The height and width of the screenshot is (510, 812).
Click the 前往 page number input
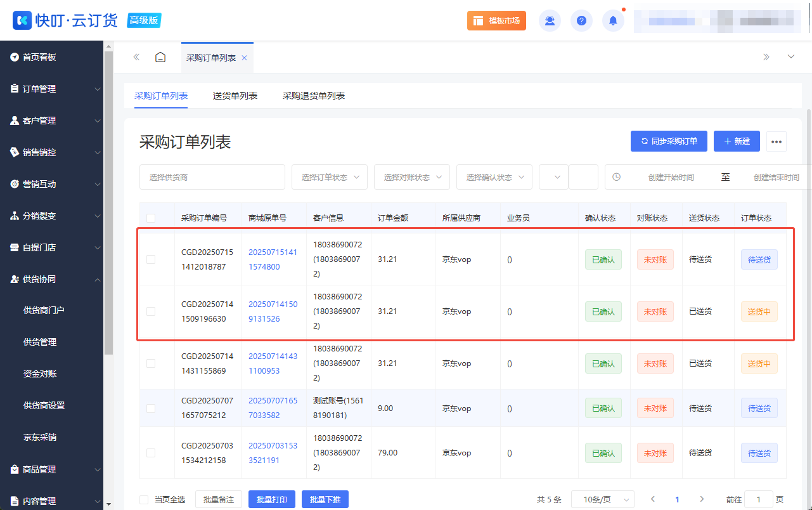click(758, 500)
